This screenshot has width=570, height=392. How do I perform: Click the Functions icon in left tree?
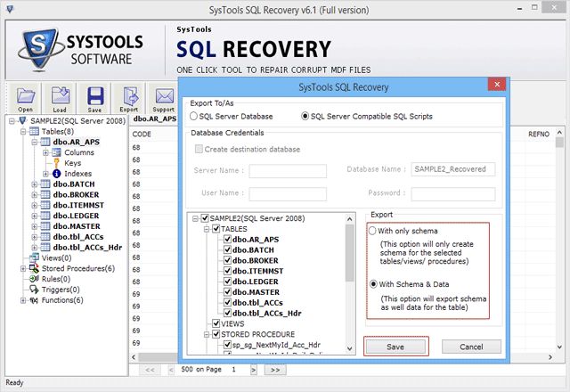34,300
